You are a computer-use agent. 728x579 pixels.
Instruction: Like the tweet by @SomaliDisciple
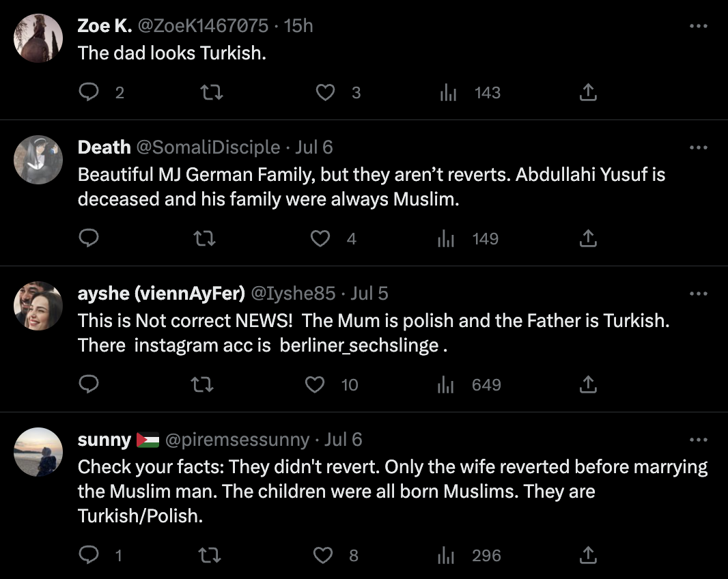tap(320, 239)
